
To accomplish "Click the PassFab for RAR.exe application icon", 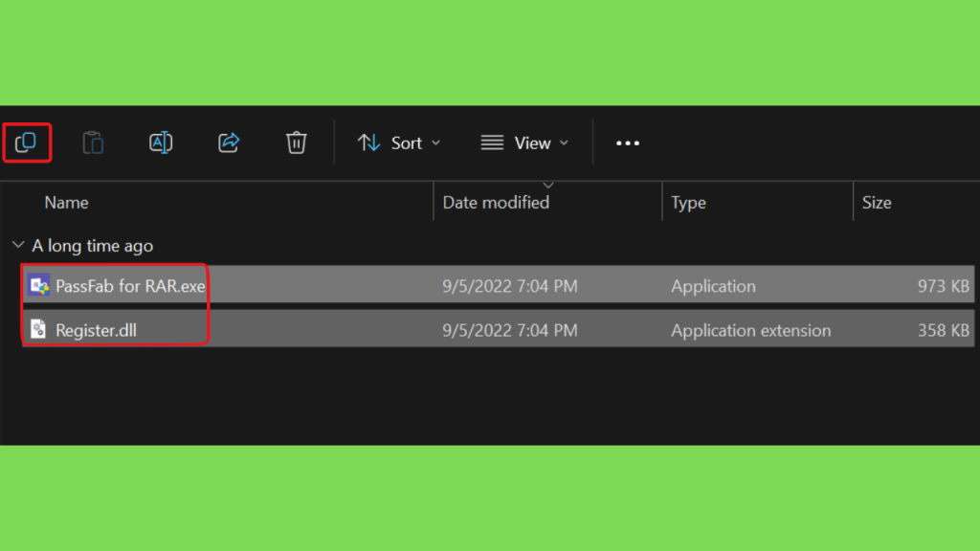I will 38,285.
